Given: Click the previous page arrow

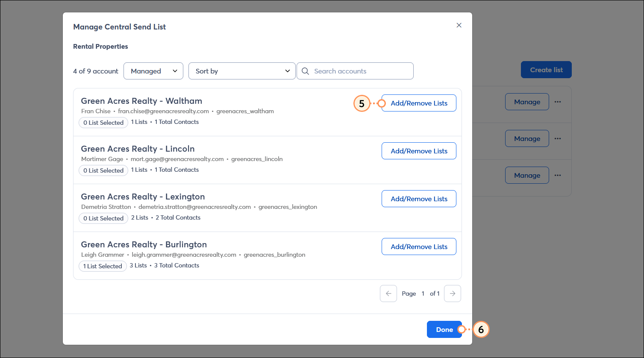Looking at the screenshot, I should (388, 293).
